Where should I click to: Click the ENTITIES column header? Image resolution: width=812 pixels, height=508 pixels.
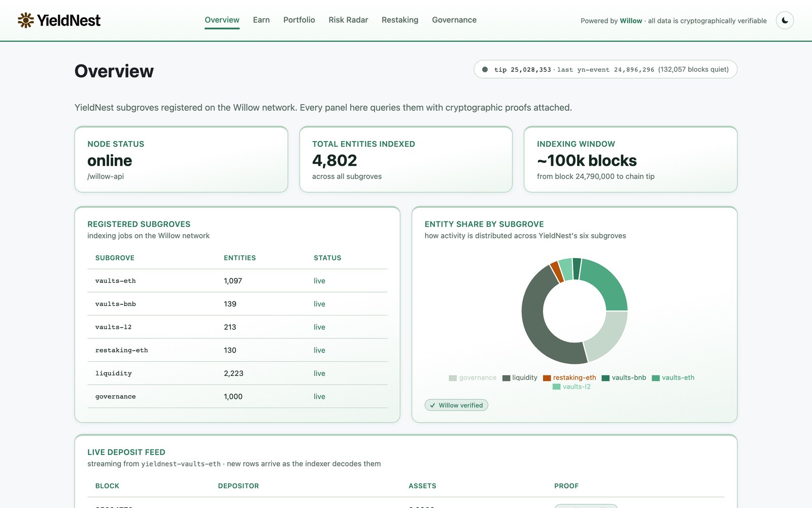(x=240, y=258)
